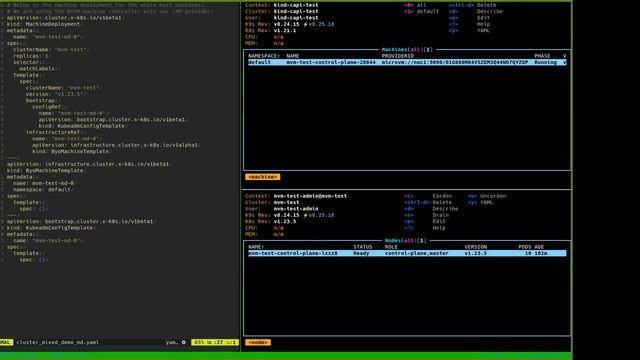Click the file name cluster_mixed_demo_md.yaml in status line
640x360 pixels.
click(58, 342)
